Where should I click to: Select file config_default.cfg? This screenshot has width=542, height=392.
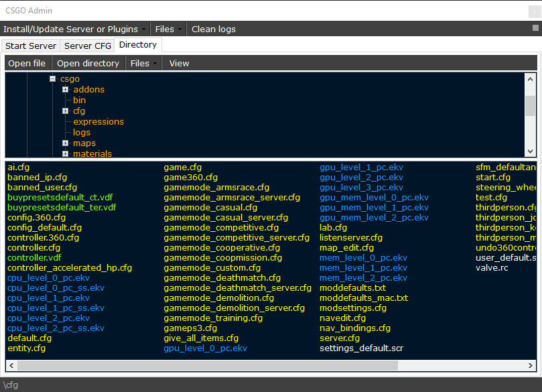[45, 227]
